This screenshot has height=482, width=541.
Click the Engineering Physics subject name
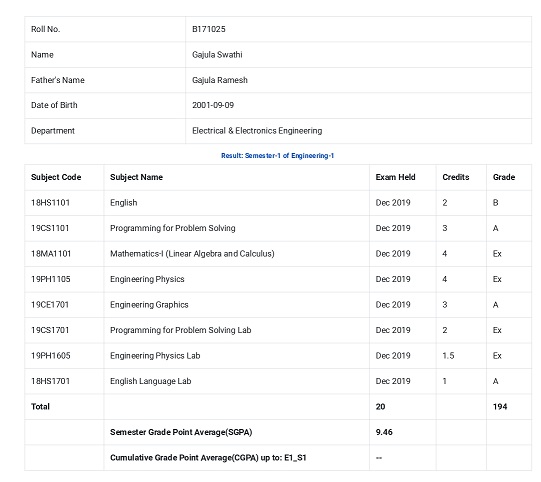point(147,279)
